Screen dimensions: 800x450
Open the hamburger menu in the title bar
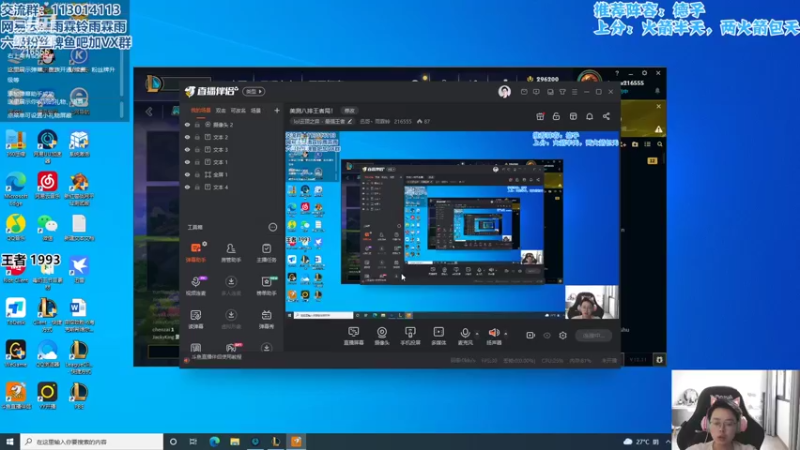(574, 92)
